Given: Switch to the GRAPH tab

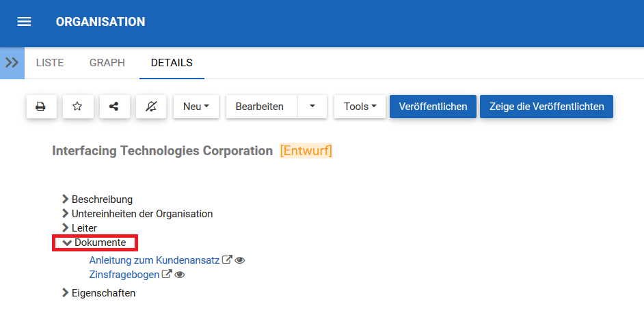Looking at the screenshot, I should (x=107, y=63).
